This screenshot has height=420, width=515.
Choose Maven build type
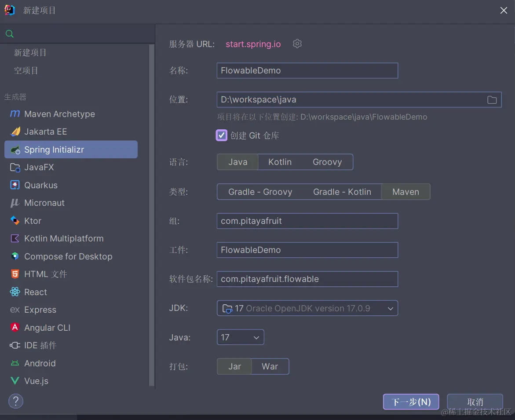[x=405, y=192]
